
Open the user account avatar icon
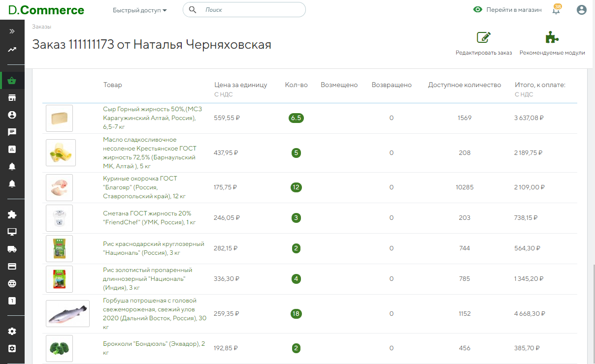(582, 10)
